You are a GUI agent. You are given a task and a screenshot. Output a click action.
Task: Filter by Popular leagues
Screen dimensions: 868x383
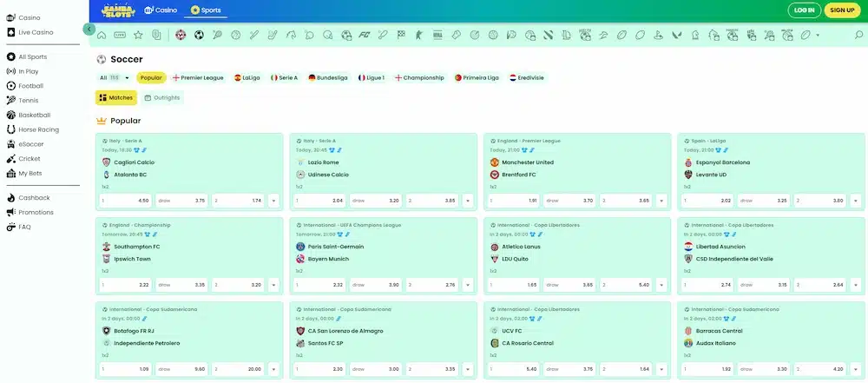coord(151,77)
